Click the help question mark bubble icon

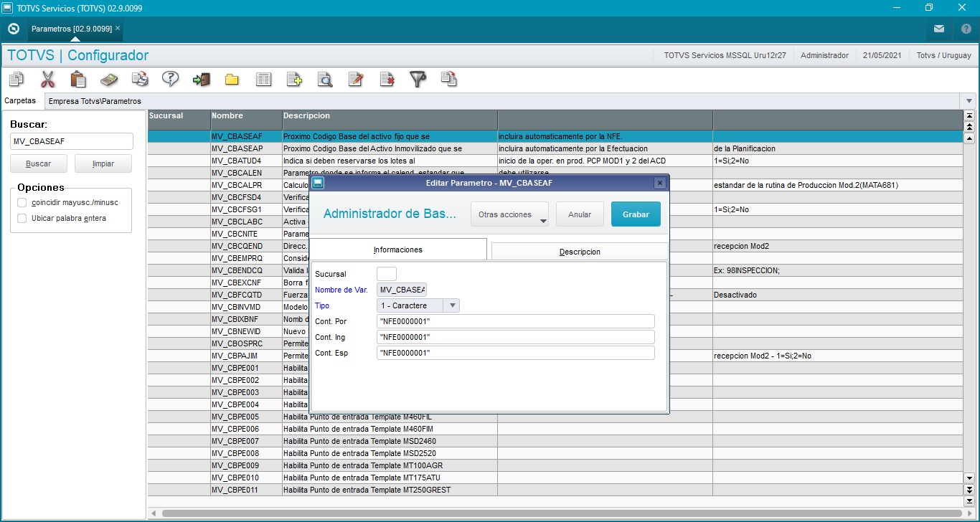tap(170, 79)
